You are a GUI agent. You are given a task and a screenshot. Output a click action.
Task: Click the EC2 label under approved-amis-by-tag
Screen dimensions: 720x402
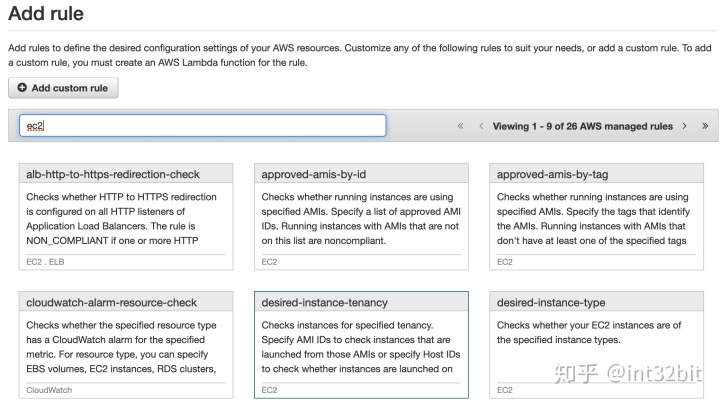[504, 262]
